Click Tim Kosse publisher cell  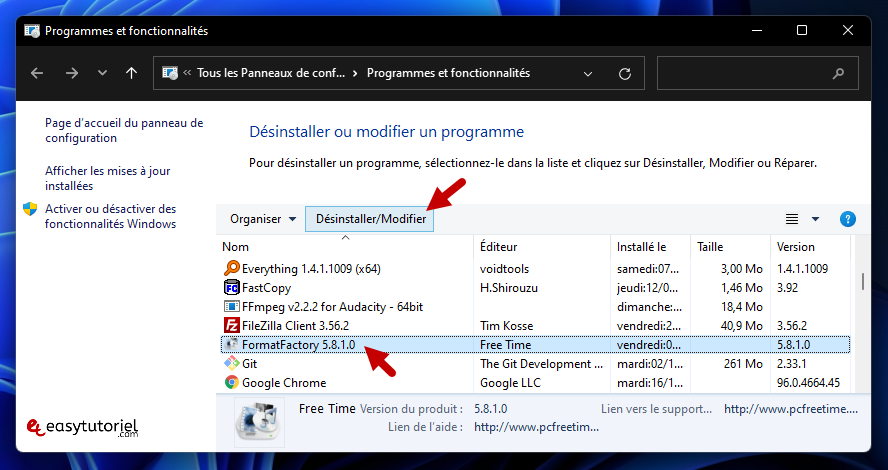506,326
